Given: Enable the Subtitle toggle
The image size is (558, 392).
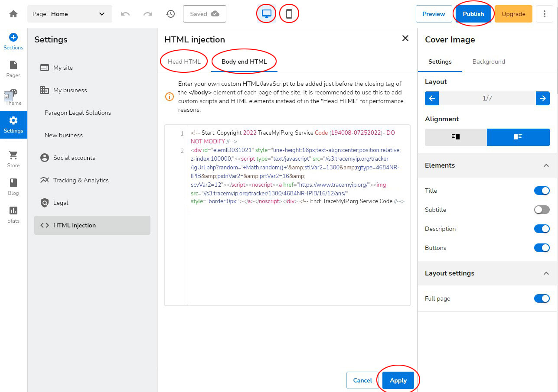Looking at the screenshot, I should [542, 210].
